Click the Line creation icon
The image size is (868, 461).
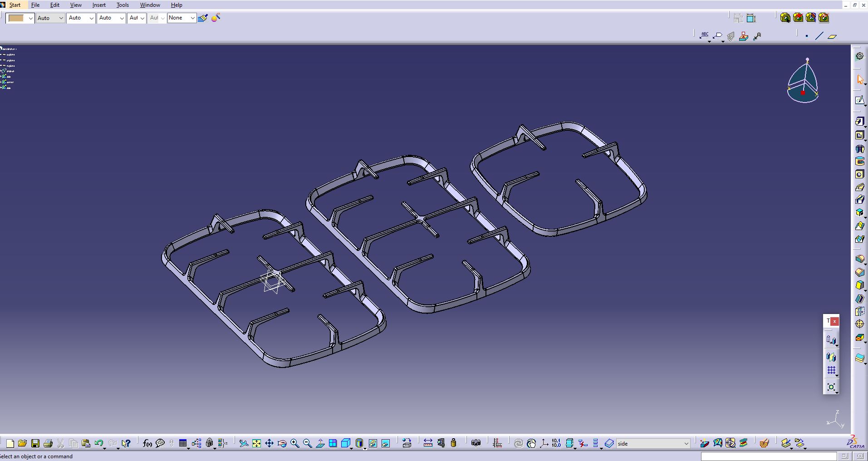tap(819, 36)
